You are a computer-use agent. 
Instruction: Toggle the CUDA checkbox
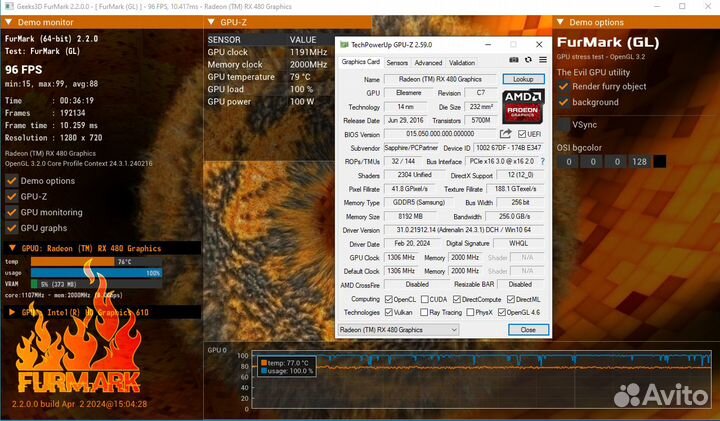pos(425,299)
